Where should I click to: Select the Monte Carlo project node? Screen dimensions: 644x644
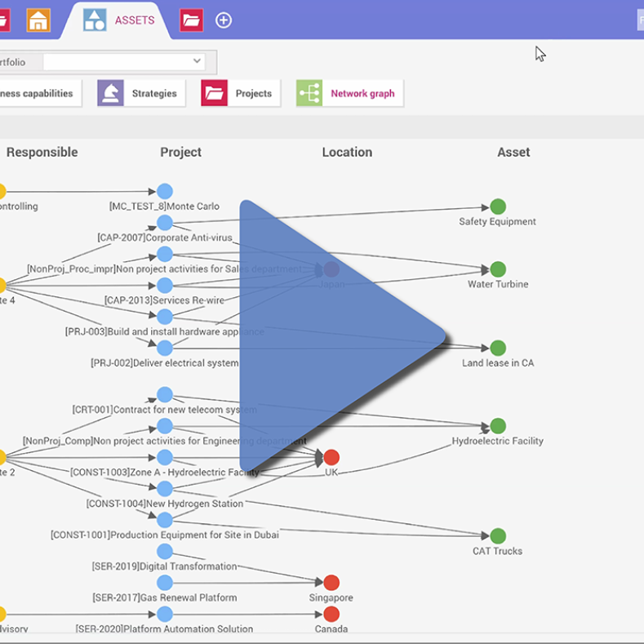[x=165, y=191]
